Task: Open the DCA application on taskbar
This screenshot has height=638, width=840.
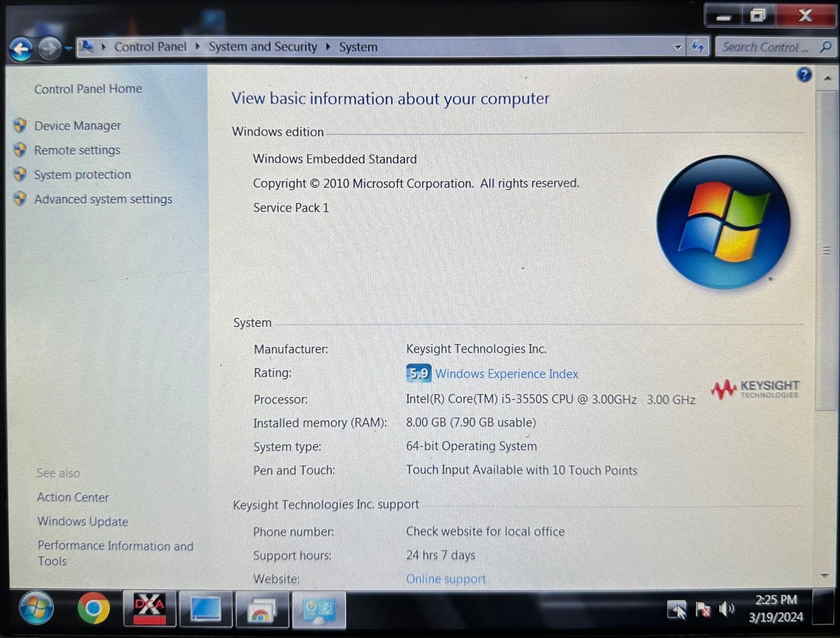Action: [x=150, y=609]
